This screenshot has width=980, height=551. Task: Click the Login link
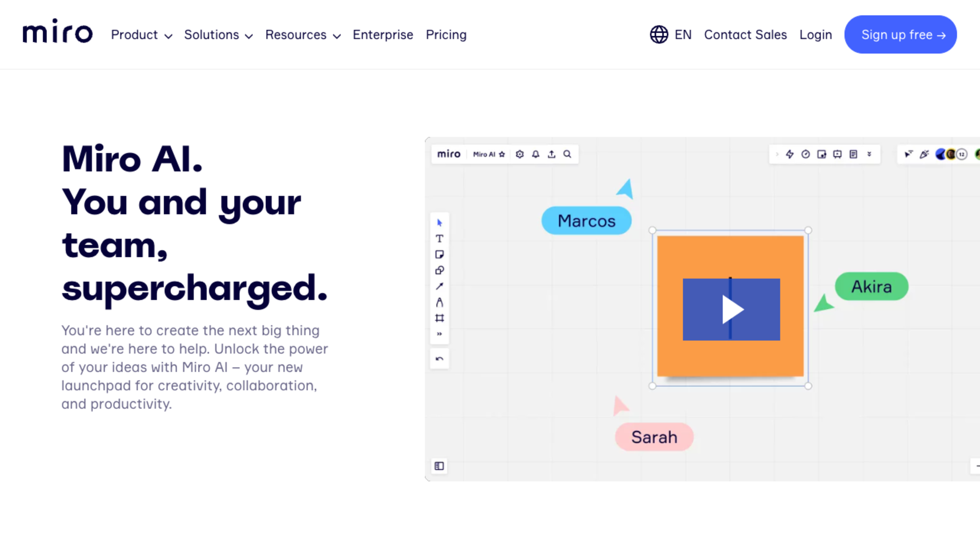815,35
